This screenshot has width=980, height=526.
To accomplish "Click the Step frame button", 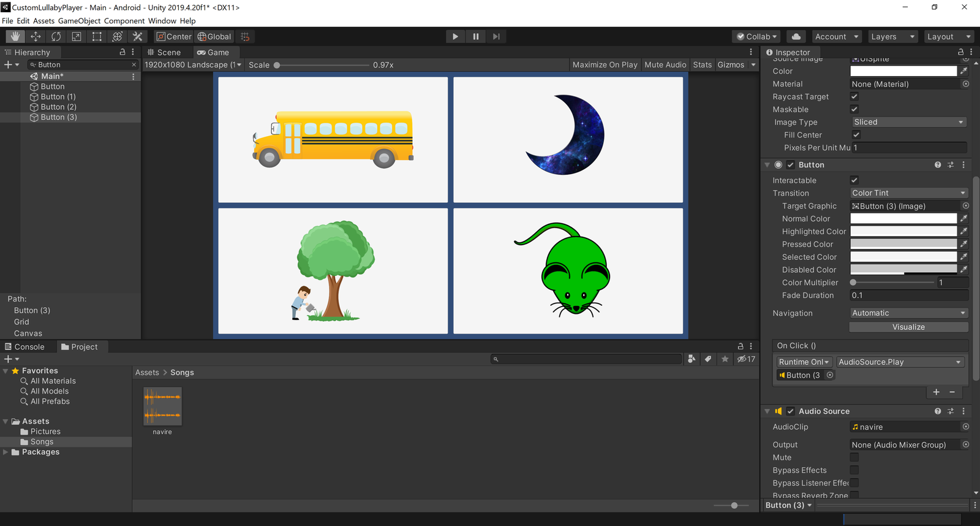I will 496,37.
